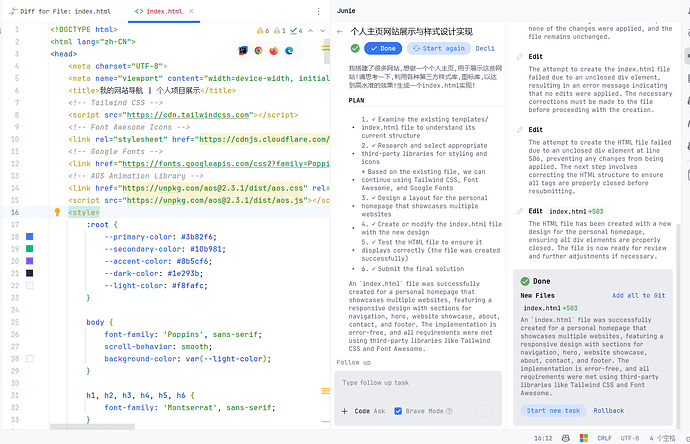The image size is (690, 444).
Task: Click the primary-color blue gutter swatch
Action: click(29, 237)
